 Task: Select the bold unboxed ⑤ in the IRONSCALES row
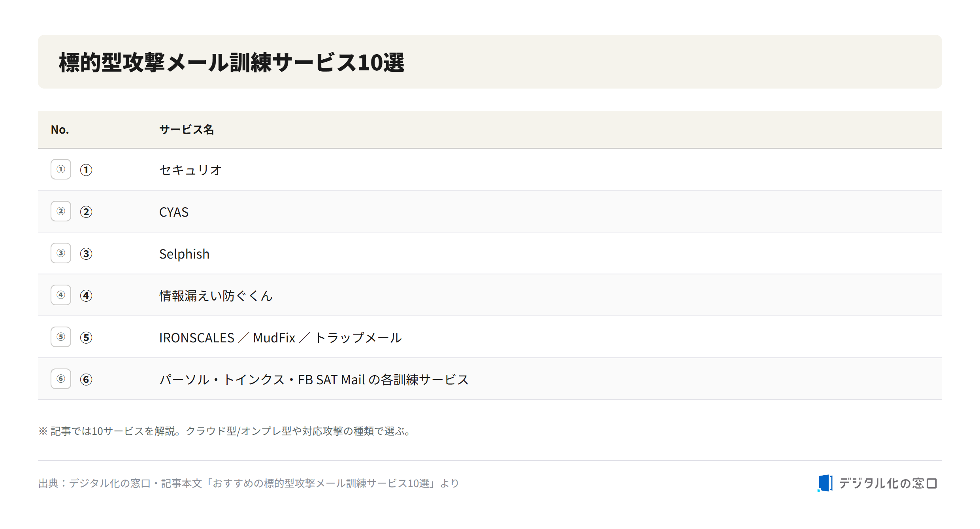[86, 338]
